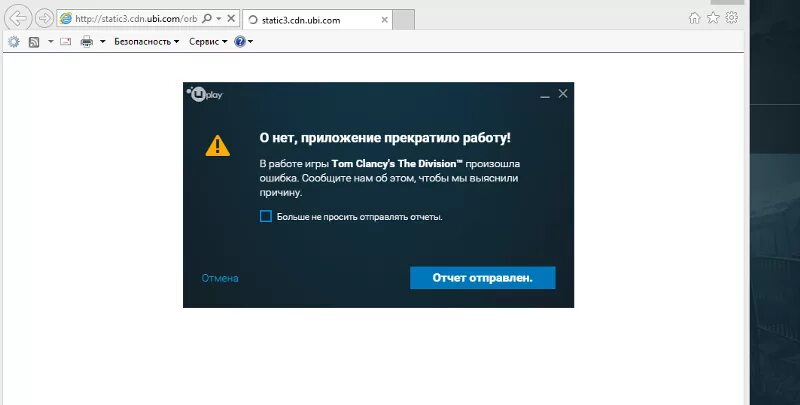Click the 'Отчет отправлен.' button

point(483,278)
